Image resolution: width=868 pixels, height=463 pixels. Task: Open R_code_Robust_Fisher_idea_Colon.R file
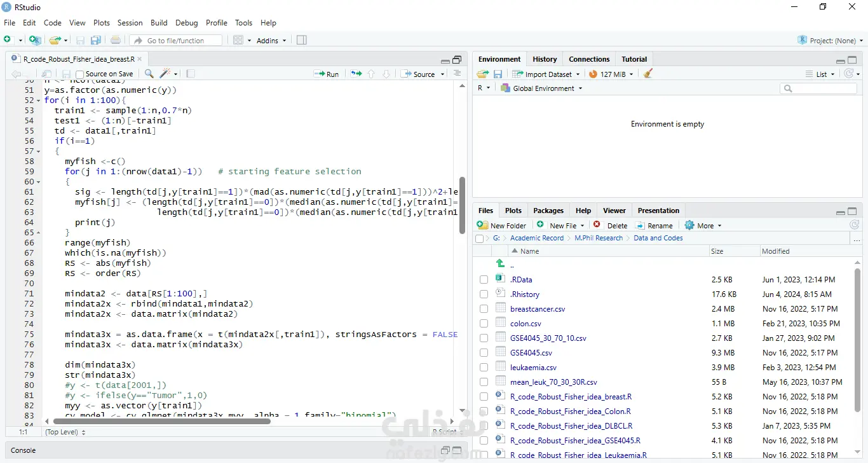(x=571, y=411)
